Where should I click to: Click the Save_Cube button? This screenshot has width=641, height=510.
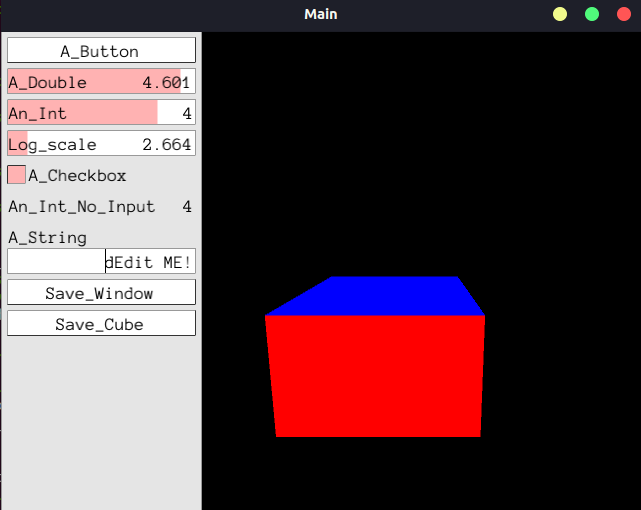pyautogui.click(x=101, y=323)
